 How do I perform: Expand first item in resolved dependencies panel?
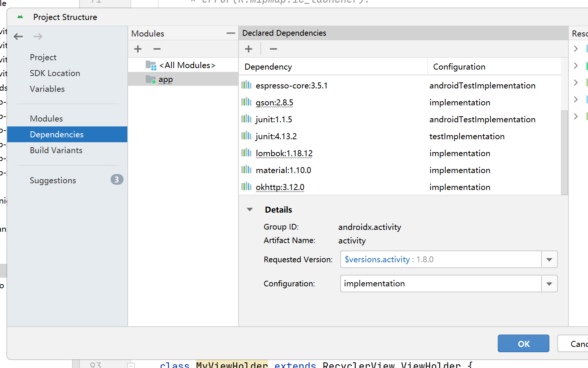tap(576, 49)
